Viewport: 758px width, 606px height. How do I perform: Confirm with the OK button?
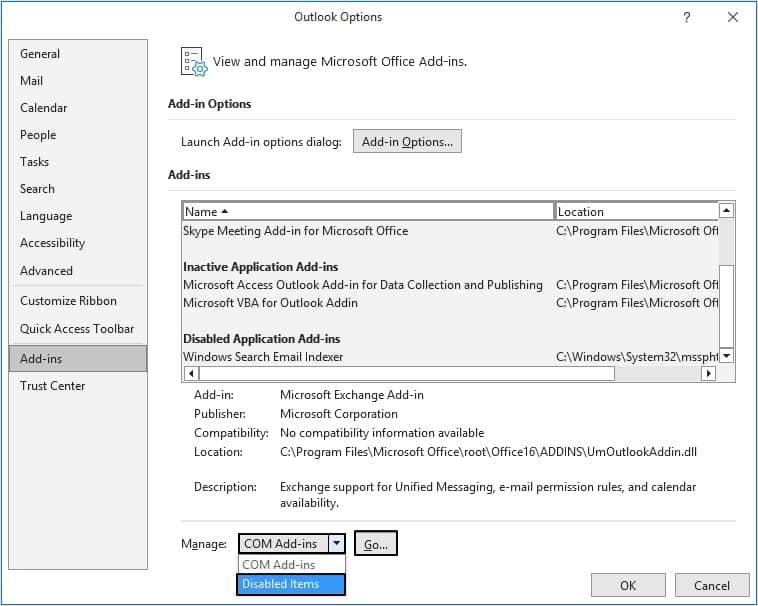coord(628,586)
